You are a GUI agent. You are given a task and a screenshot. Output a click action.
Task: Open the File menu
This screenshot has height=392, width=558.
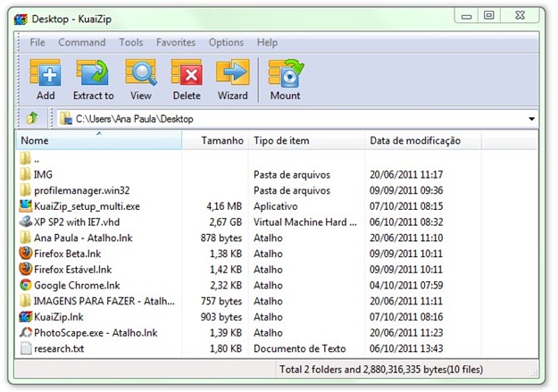click(x=37, y=42)
